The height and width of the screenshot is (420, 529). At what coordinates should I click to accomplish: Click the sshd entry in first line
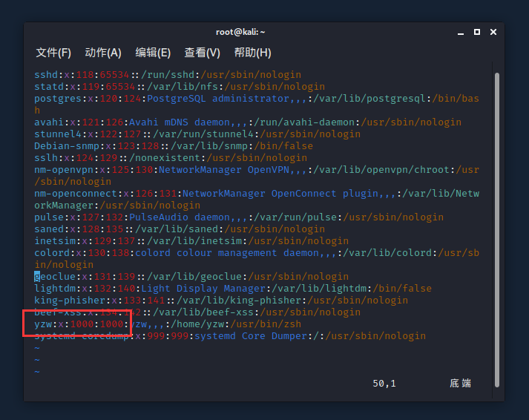[x=46, y=75]
